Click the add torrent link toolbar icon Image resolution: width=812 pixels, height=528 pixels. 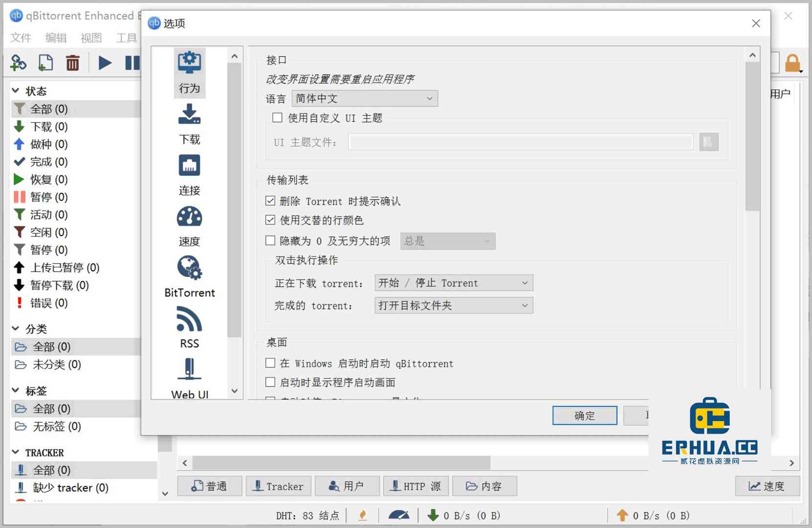coord(18,63)
